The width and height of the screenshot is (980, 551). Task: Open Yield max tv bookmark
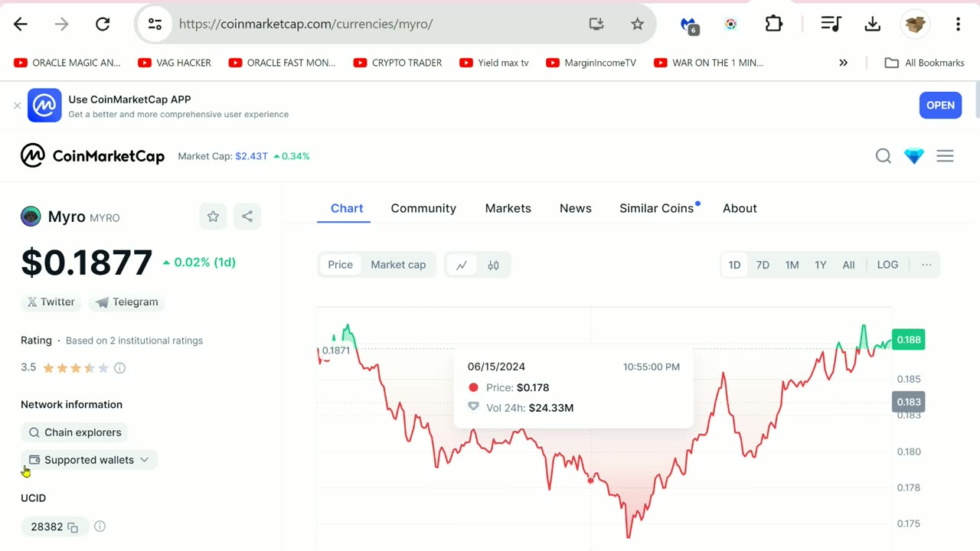[494, 63]
